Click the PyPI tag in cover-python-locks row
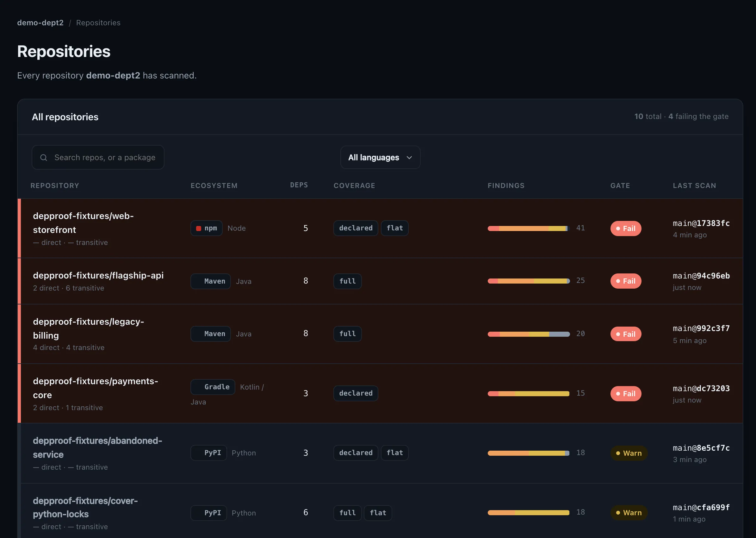Image resolution: width=756 pixels, height=538 pixels. (209, 513)
